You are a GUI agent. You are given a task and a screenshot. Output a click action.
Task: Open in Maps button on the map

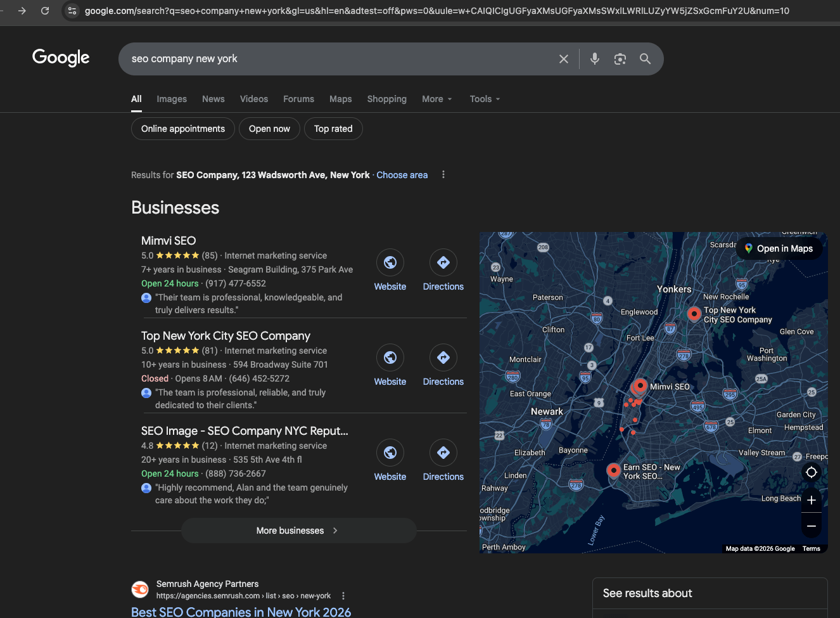click(779, 248)
